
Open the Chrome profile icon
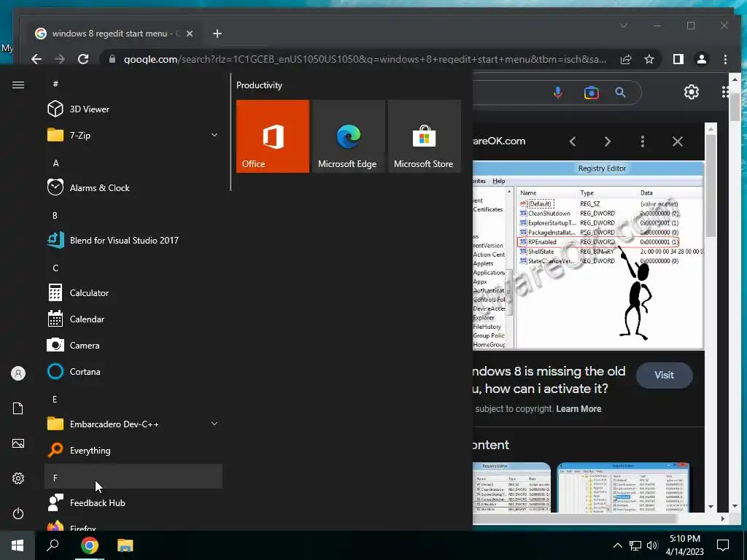coord(701,59)
